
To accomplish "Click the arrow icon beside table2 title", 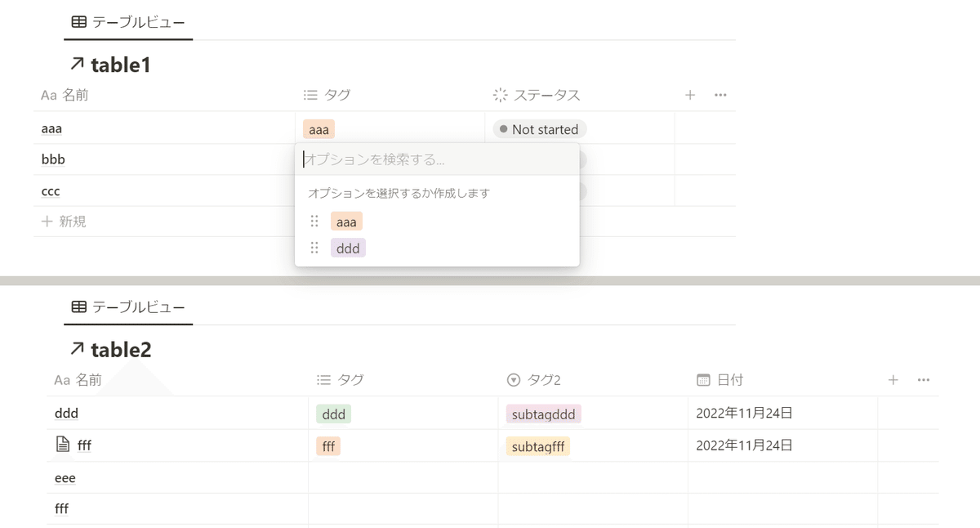I will point(78,349).
